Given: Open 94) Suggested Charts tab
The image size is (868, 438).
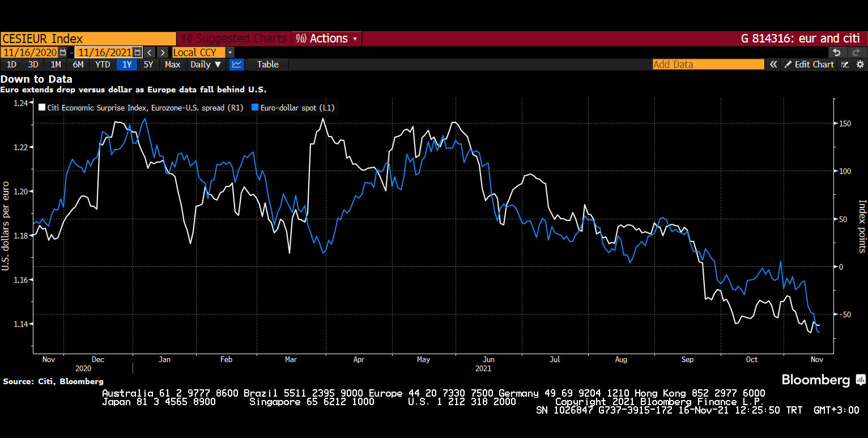Looking at the screenshot, I should pos(235,39).
